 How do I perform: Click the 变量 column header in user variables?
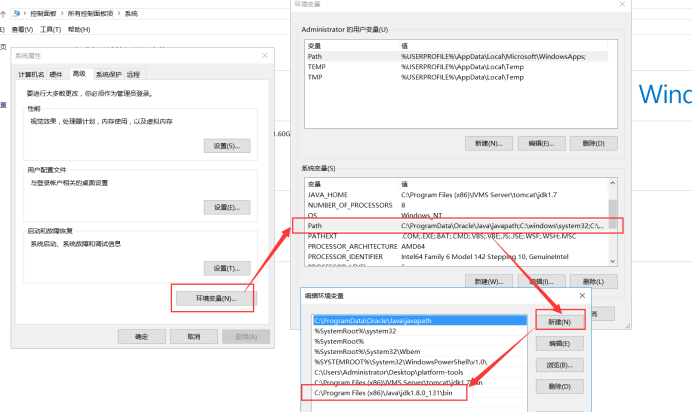[x=351, y=46]
